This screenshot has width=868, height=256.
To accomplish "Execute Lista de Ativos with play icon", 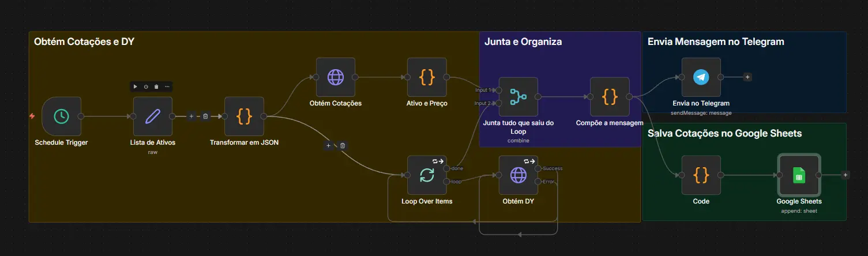I will (136, 86).
